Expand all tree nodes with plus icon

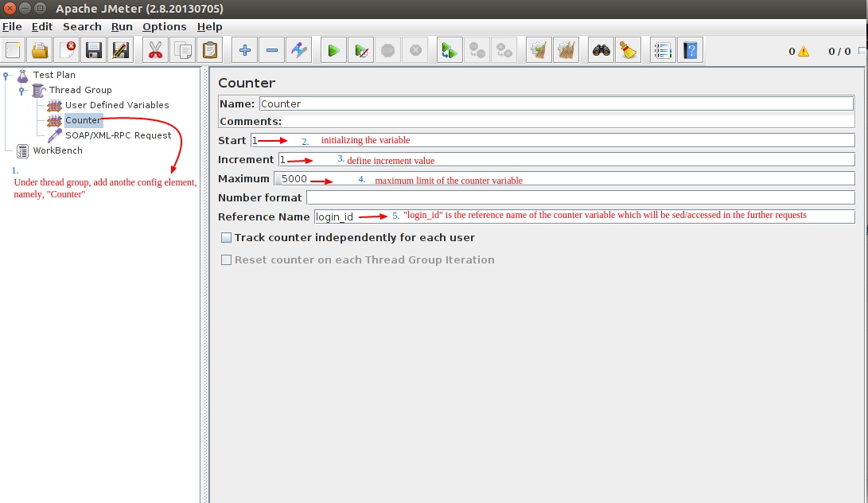[x=245, y=50]
